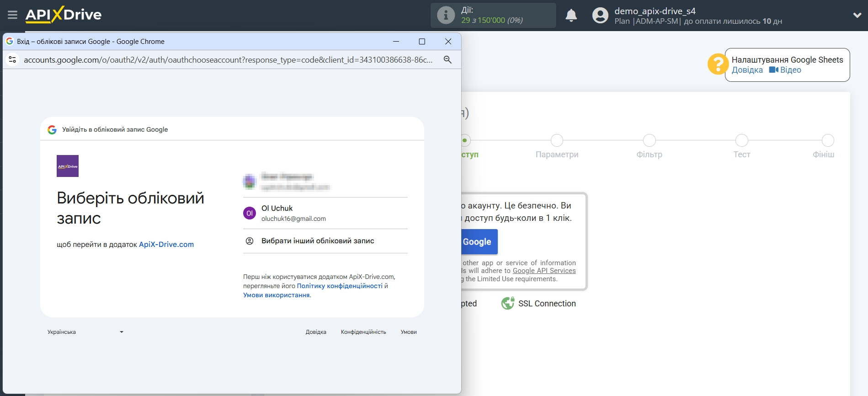This screenshot has height=396, width=868.
Task: Click the Дії counter 29 з 150'000
Action: [492, 20]
